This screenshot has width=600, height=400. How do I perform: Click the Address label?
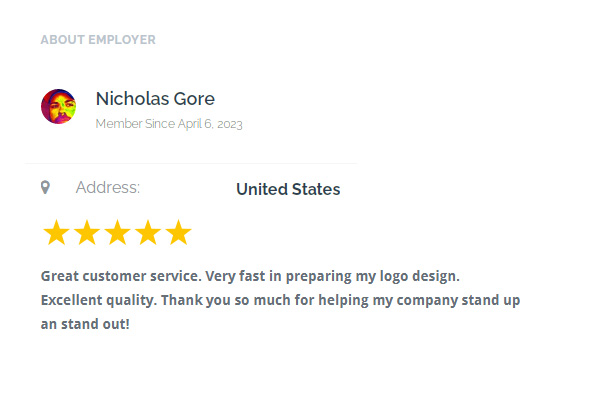[x=108, y=188]
